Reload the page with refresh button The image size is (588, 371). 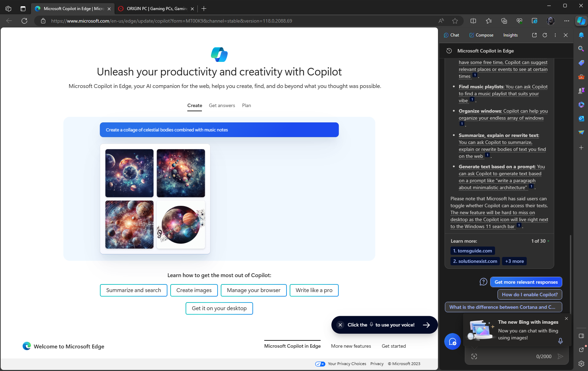click(24, 21)
